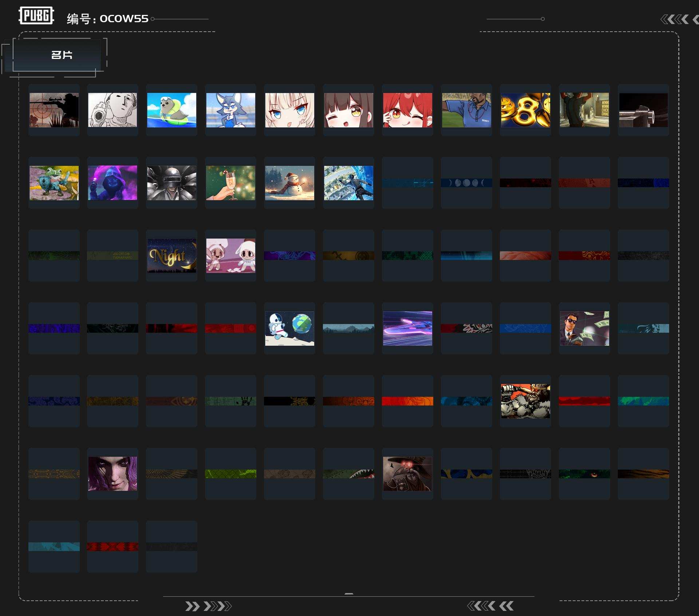Screen dimensions: 699x616
Task: Select the sniper silhouette with crosshair nameplate
Action: pyautogui.click(x=54, y=110)
